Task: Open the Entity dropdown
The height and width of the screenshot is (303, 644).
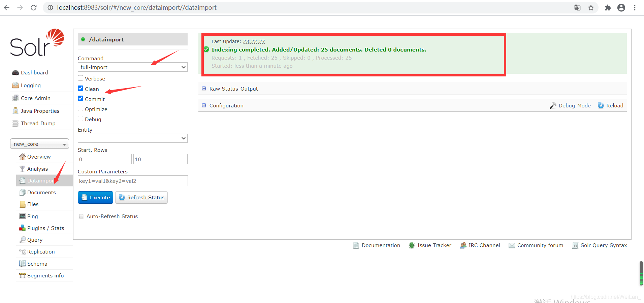Action: 132,138
